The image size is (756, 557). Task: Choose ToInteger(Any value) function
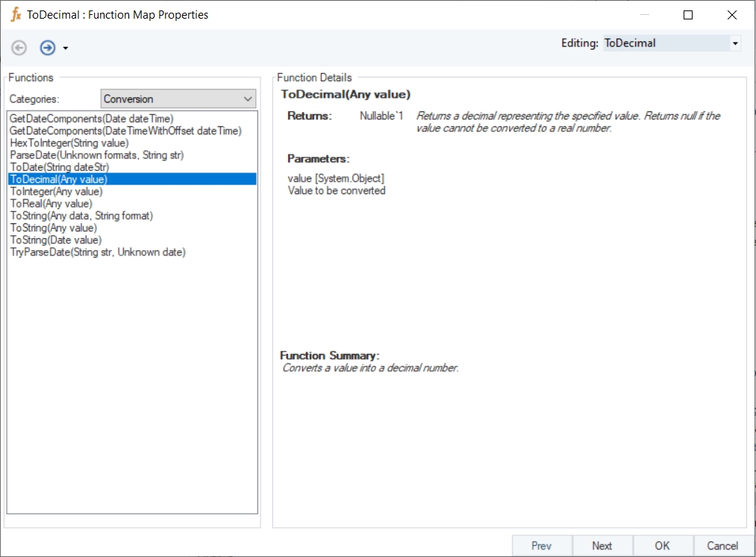point(56,191)
